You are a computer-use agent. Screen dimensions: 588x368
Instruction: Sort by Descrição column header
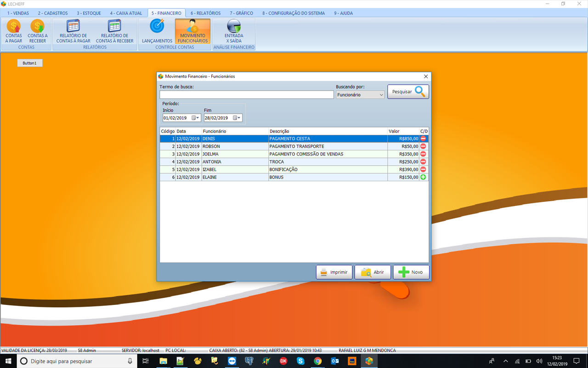328,131
